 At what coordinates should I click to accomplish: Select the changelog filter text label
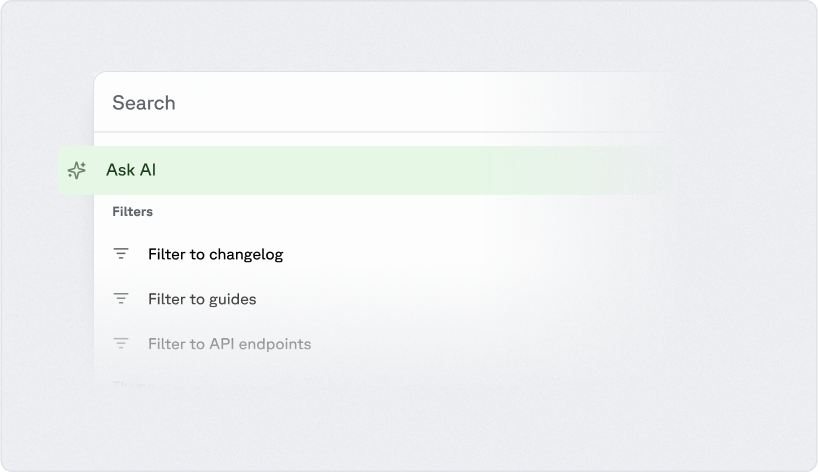point(215,254)
